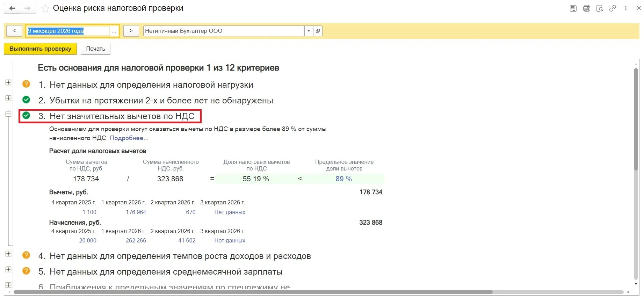Expand criterion 1 tax burden section
The width and height of the screenshot is (644, 298).
click(x=8, y=82)
